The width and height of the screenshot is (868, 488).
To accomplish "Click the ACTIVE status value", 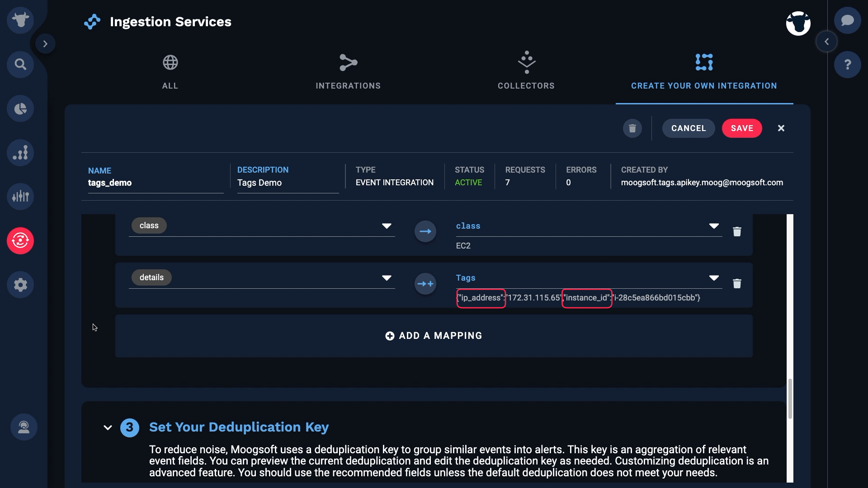I will 468,183.
